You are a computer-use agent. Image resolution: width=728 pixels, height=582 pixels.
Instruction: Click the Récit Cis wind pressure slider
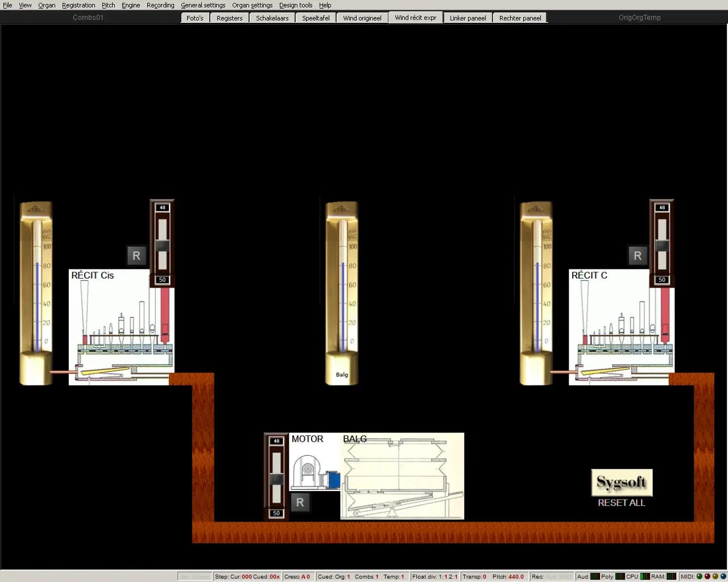point(163,244)
